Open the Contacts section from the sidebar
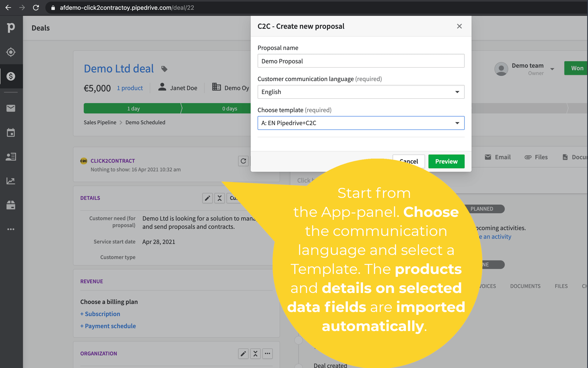This screenshot has height=368, width=588. pyautogui.click(x=11, y=157)
